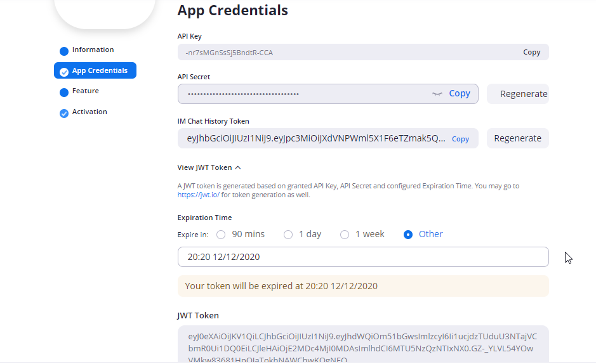This screenshot has width=596, height=364.
Task: Click the Information step circle icon
Action: [x=64, y=51]
